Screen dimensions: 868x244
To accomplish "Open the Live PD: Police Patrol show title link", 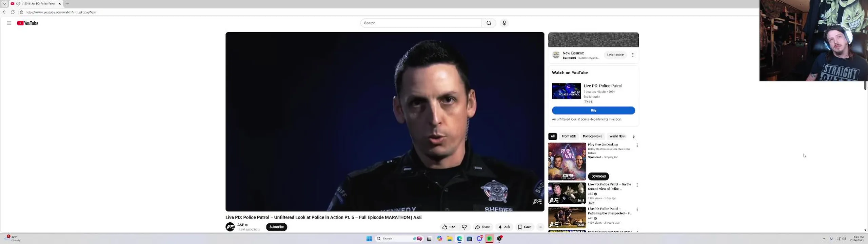I will (x=603, y=86).
